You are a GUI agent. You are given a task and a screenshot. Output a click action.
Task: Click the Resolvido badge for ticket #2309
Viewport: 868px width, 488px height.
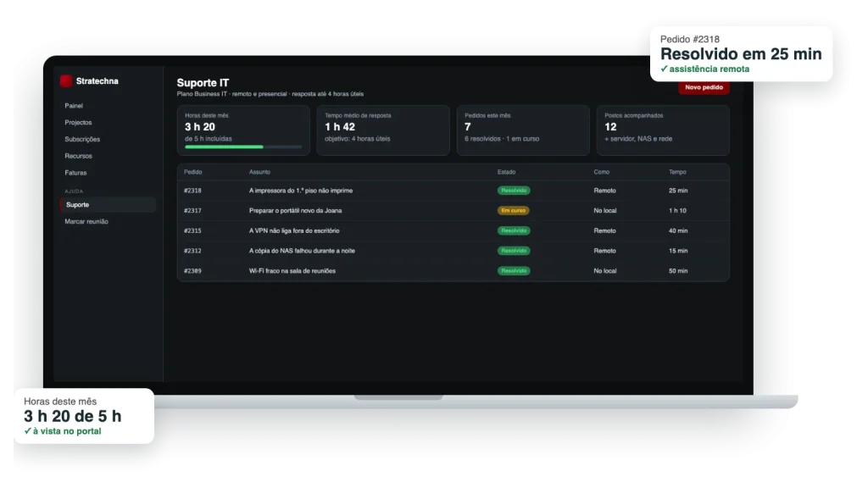pyautogui.click(x=514, y=271)
